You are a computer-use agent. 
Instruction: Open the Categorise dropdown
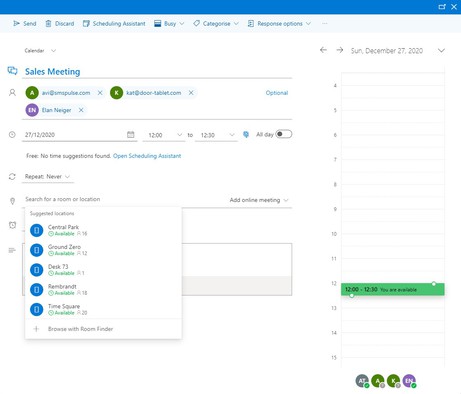click(216, 24)
